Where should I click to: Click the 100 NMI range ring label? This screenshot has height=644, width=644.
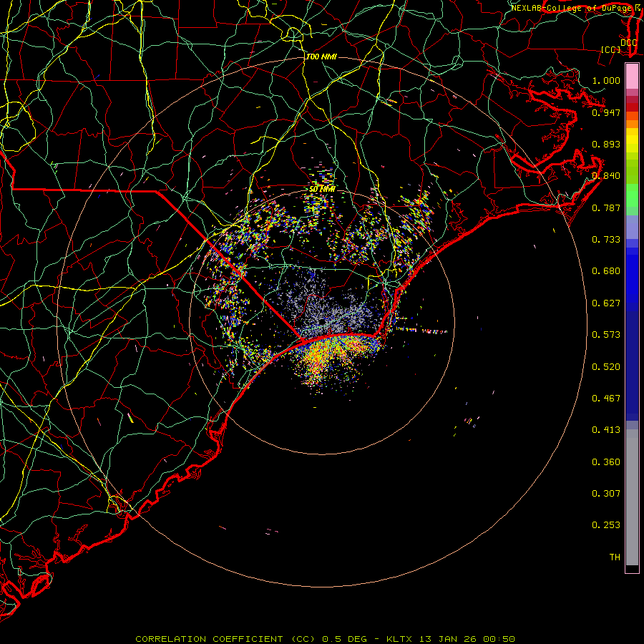tap(321, 57)
